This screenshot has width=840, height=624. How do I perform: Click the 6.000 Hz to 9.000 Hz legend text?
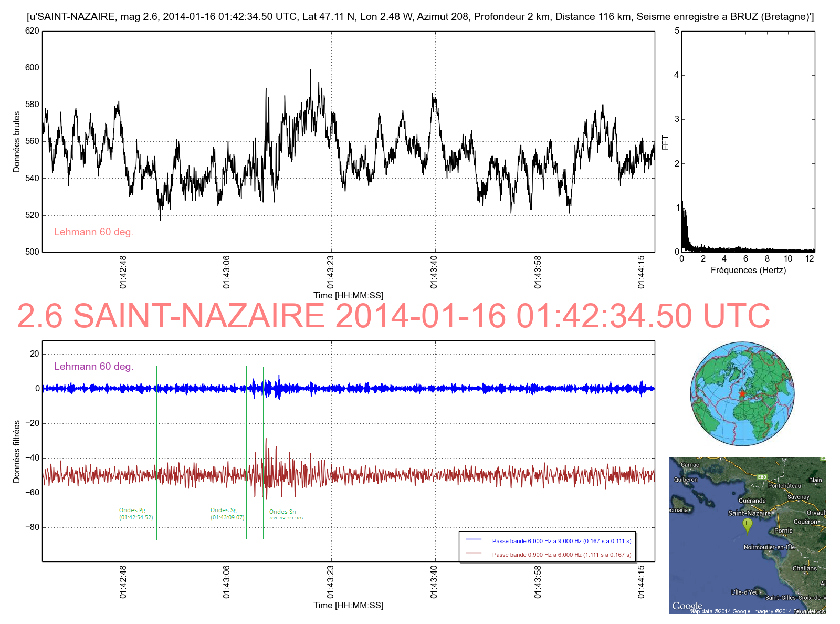[562, 540]
